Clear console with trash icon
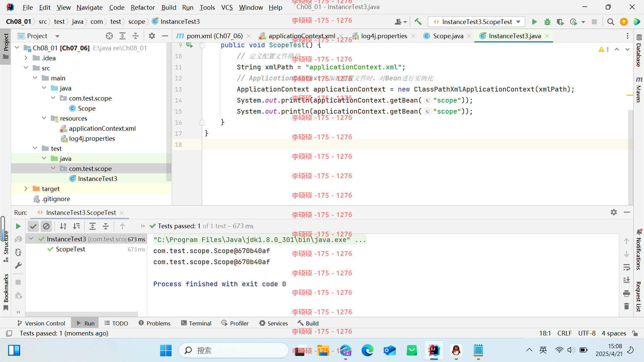Image resolution: width=644 pixels, height=362 pixels. click(x=627, y=306)
